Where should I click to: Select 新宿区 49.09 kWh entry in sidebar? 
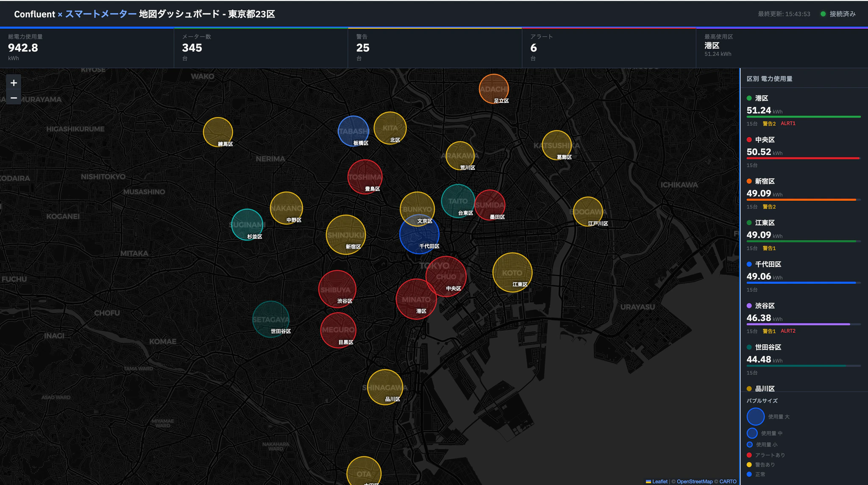coord(804,193)
